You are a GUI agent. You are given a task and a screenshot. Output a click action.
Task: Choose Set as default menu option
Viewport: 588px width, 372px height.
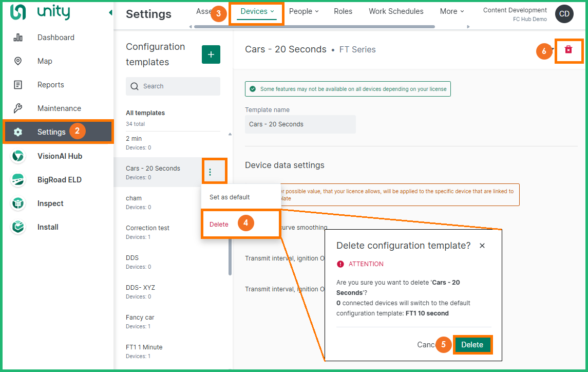coord(230,197)
